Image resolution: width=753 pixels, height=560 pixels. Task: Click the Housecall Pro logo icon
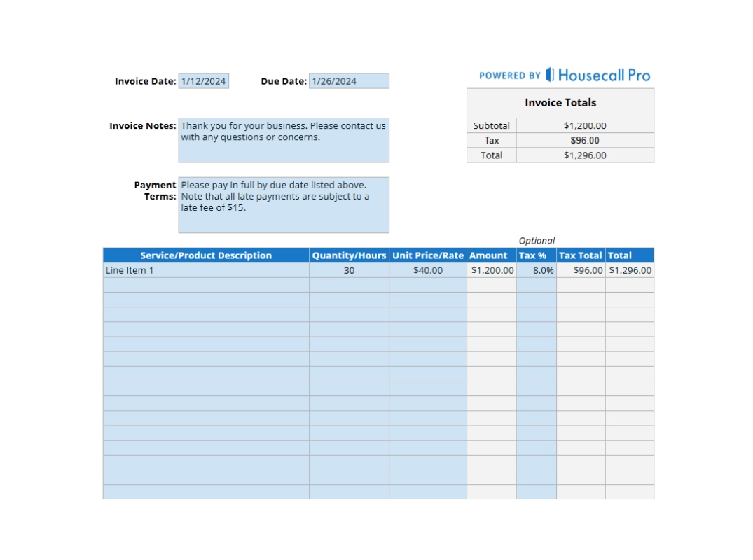[x=551, y=74]
